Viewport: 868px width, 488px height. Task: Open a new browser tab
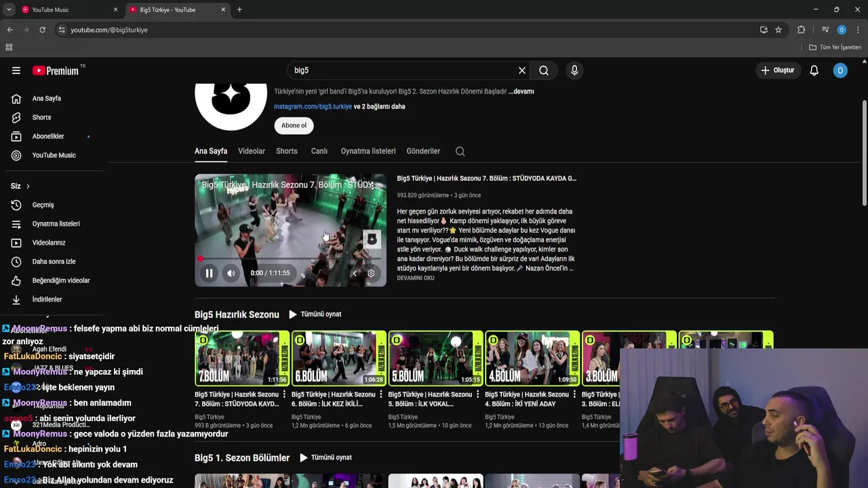pyautogui.click(x=239, y=9)
